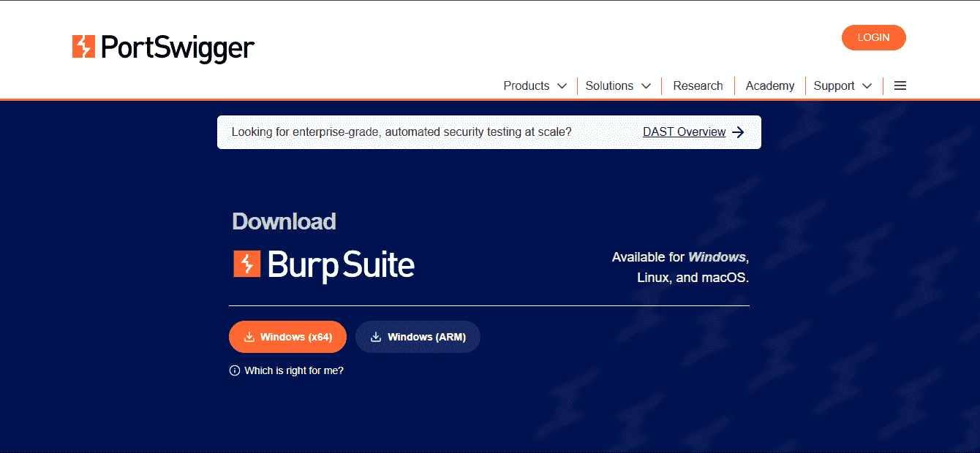Click the info icon beside Which is right for me
Image resolution: width=980 pixels, height=453 pixels.
tap(235, 370)
